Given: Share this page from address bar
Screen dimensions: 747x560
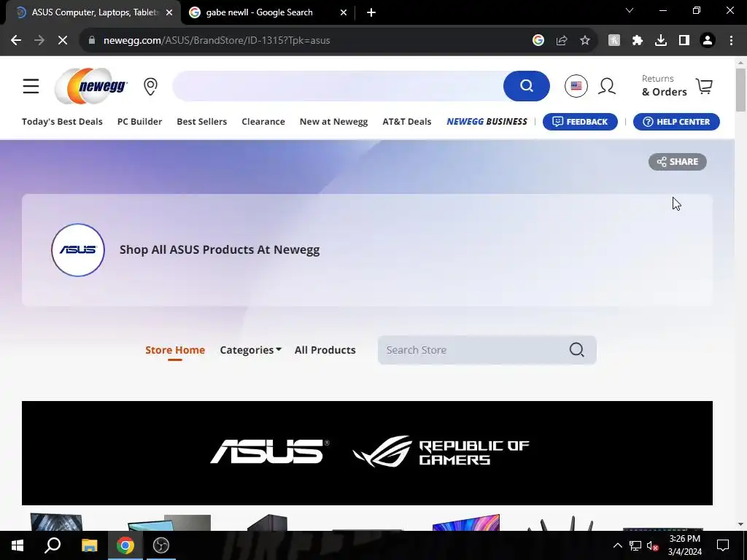Looking at the screenshot, I should tap(562, 41).
